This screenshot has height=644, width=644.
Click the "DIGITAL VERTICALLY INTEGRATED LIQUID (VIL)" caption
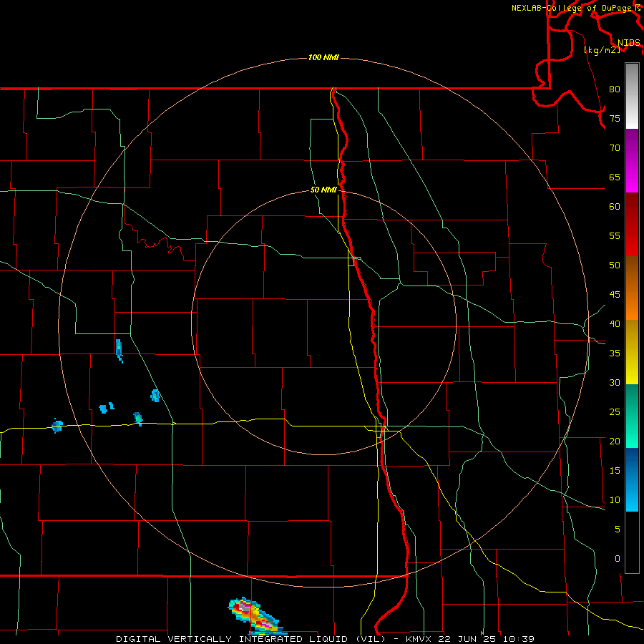click(x=250, y=639)
